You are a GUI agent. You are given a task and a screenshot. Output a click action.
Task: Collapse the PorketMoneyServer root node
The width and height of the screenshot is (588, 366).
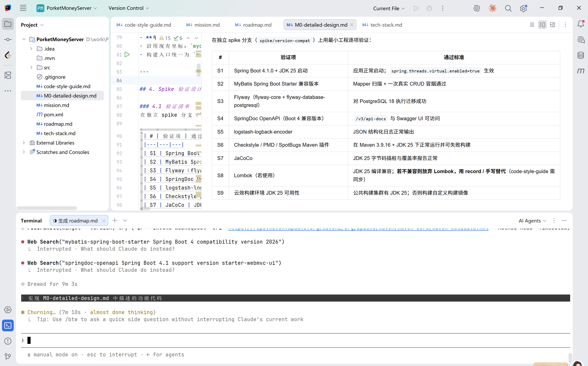(24, 39)
